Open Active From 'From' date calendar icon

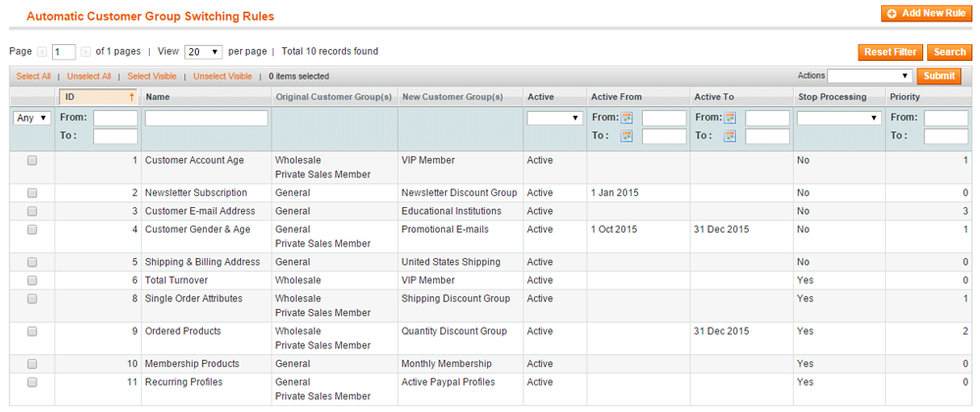click(627, 118)
